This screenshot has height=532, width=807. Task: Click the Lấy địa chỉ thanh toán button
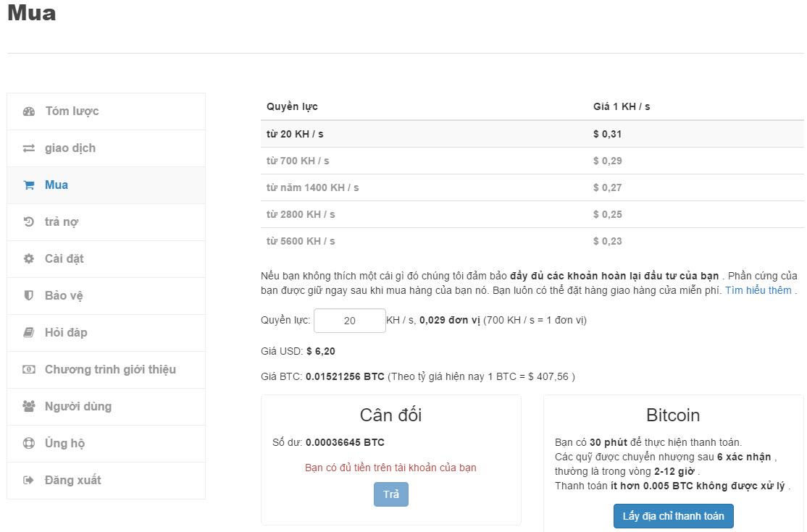(673, 516)
